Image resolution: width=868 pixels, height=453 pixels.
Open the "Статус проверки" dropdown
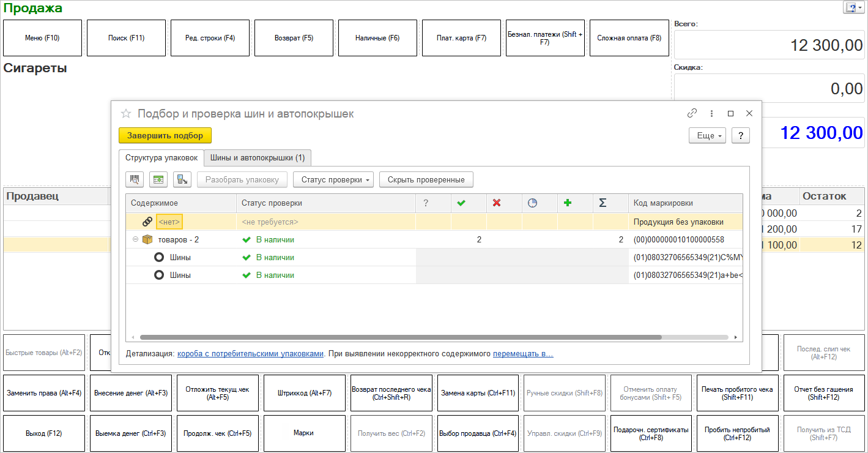pyautogui.click(x=333, y=180)
